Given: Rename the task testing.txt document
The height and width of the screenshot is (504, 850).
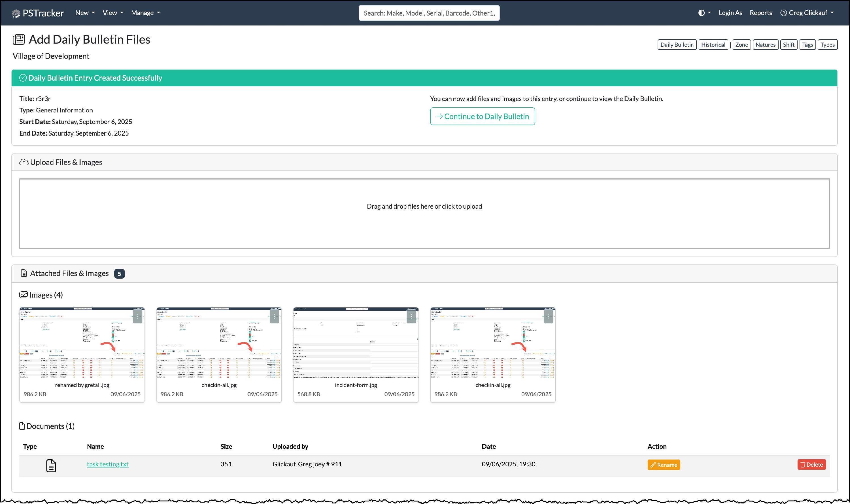Looking at the screenshot, I should 663,465.
